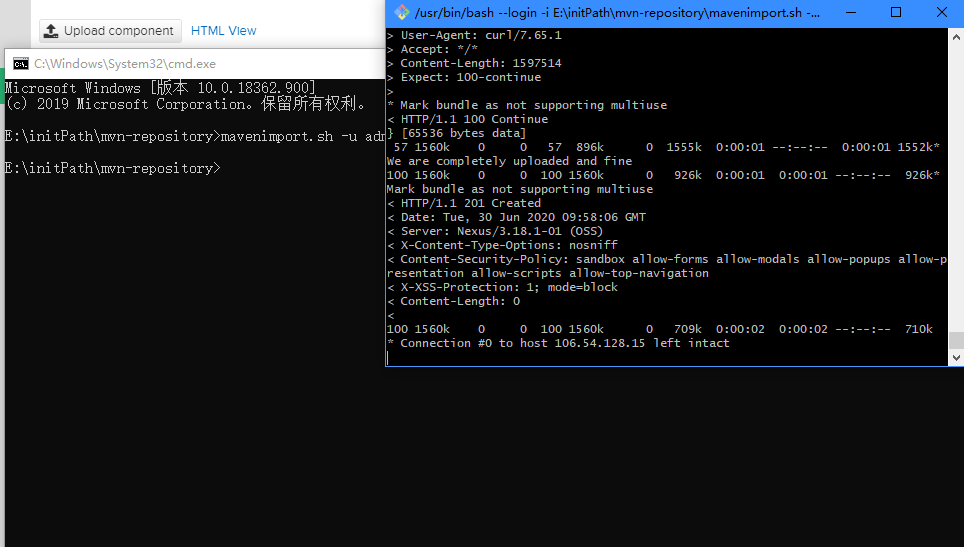Screen dimensions: 964x547
Task: Click the 'Content-Length: 1597514' line
Action: pos(474,63)
